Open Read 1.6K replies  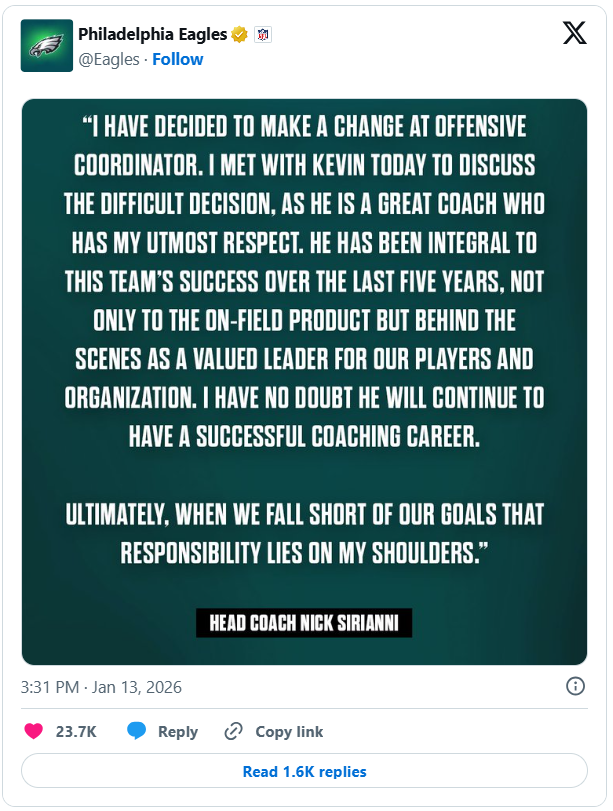[x=304, y=771]
